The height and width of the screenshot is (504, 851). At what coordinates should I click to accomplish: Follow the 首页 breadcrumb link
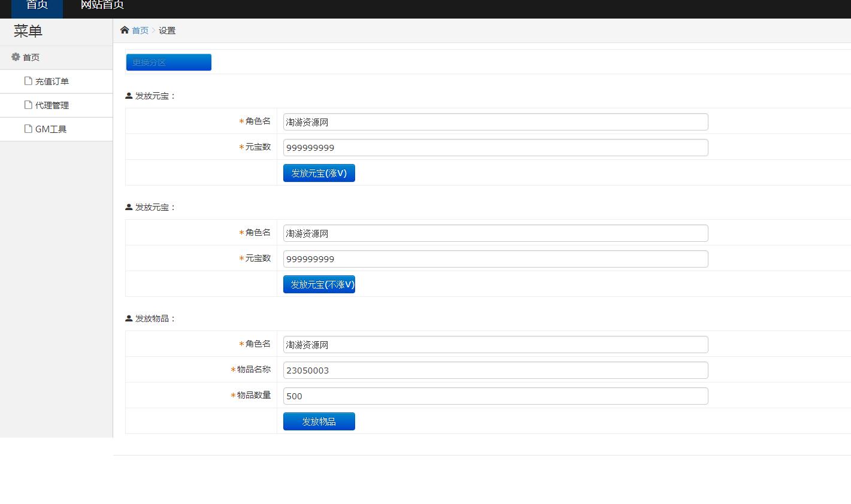tap(140, 31)
